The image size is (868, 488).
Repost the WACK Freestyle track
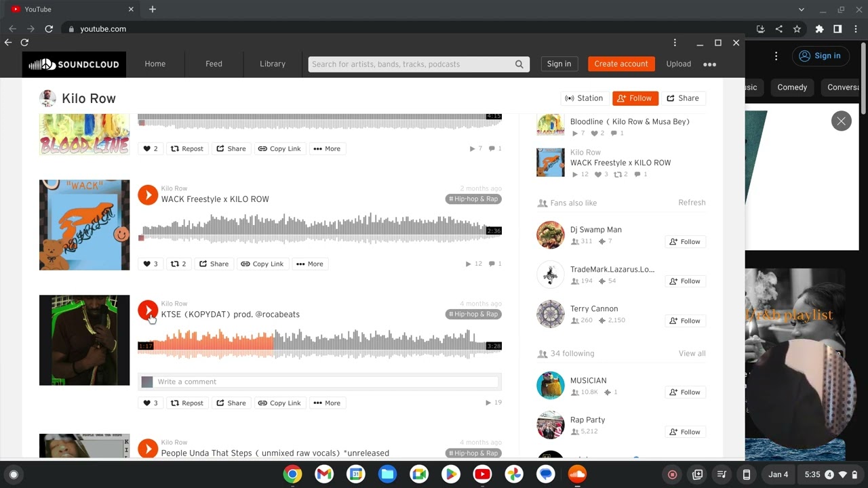pos(178,264)
